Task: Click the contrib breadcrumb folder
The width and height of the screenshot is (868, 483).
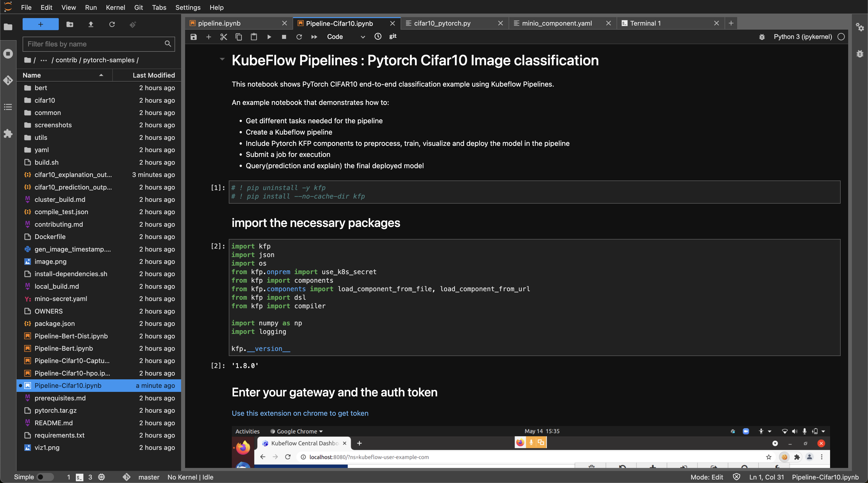Action: [x=66, y=60]
